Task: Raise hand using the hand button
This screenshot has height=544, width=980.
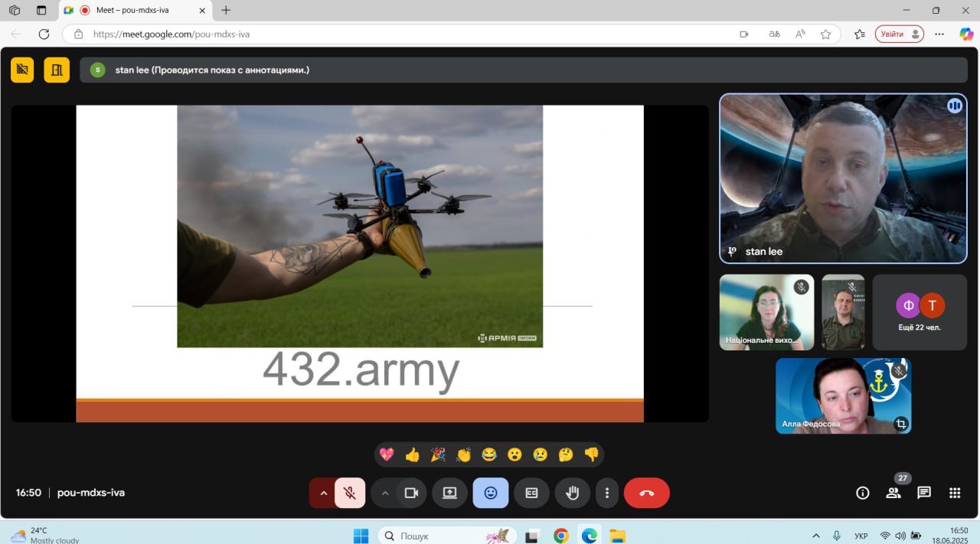Action: (572, 493)
